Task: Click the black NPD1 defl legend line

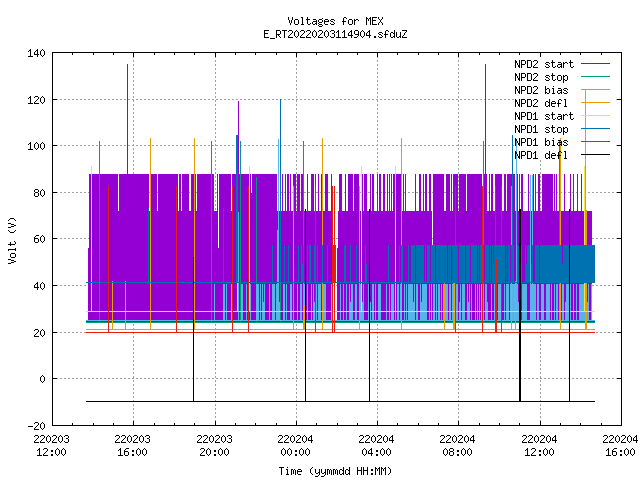Action: [x=596, y=155]
